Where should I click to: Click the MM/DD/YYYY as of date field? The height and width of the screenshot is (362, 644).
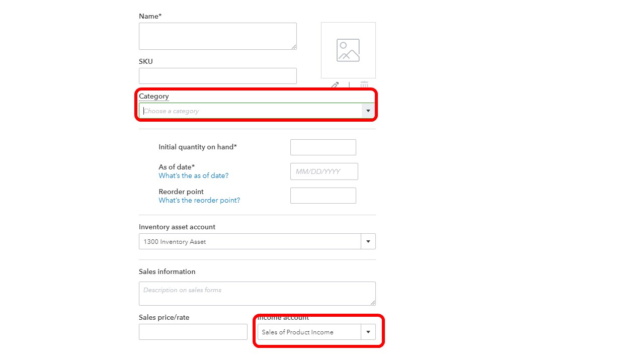(x=324, y=171)
